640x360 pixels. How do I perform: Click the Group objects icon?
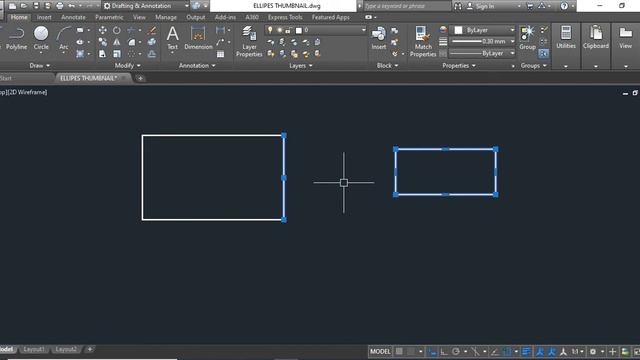tap(527, 38)
